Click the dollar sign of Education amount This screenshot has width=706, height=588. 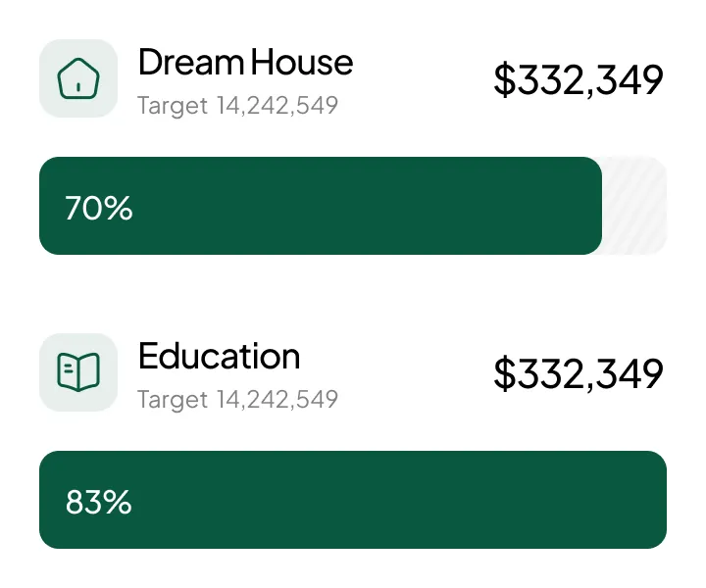click(x=504, y=374)
